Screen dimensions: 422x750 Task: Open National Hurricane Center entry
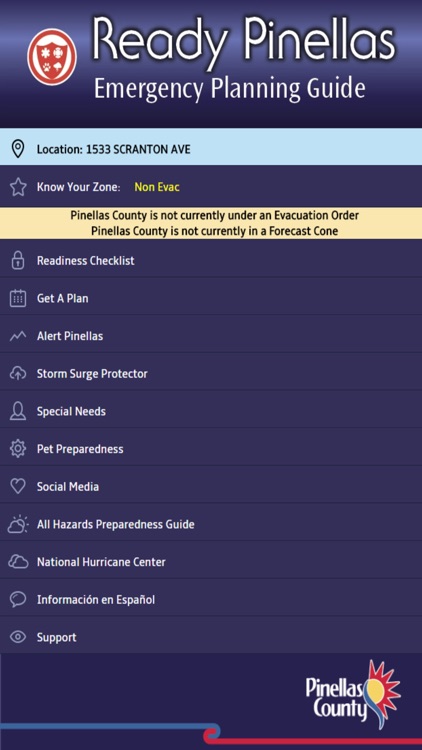(x=211, y=562)
